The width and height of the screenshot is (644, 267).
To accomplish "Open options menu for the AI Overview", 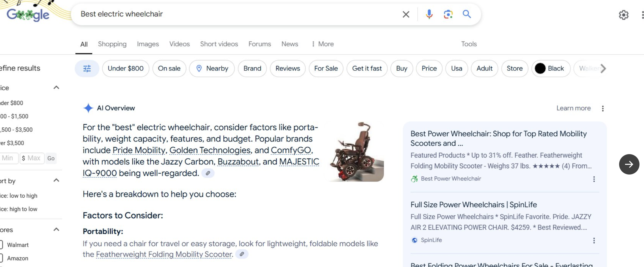I will click(x=603, y=108).
